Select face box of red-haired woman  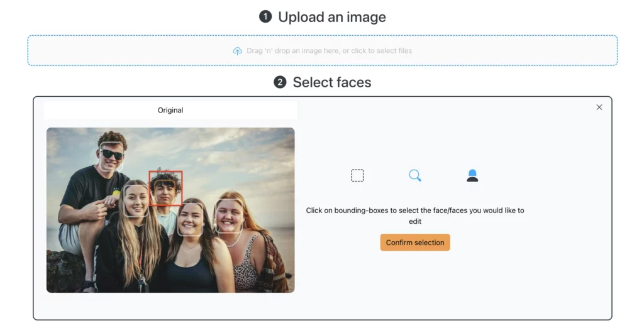click(x=229, y=216)
